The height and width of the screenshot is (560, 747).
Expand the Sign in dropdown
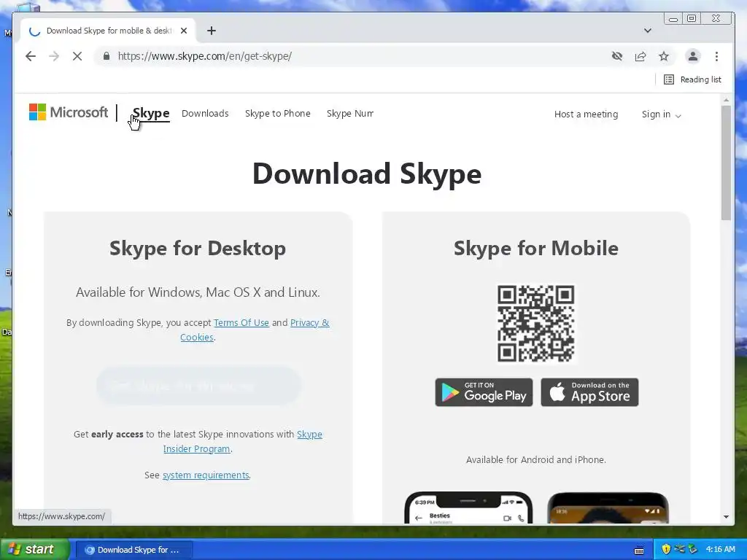661,114
